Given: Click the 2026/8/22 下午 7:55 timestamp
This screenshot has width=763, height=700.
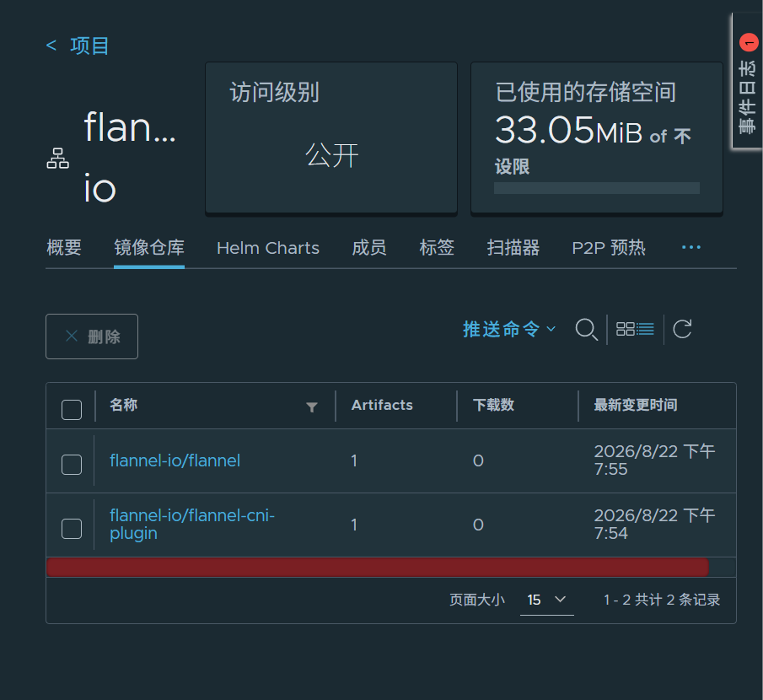Looking at the screenshot, I should (654, 460).
